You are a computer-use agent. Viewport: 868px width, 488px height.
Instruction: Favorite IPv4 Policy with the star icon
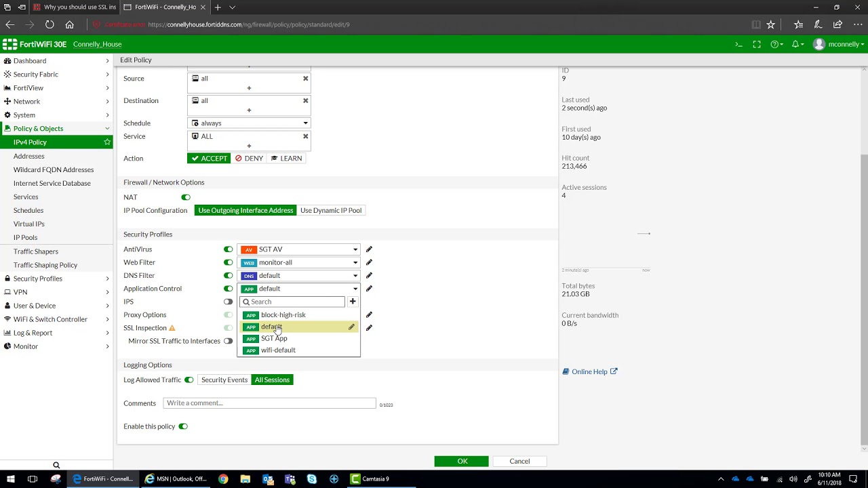pos(107,142)
